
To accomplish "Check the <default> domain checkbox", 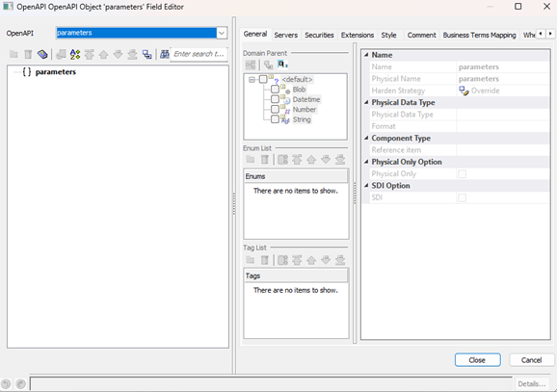I will [263, 79].
